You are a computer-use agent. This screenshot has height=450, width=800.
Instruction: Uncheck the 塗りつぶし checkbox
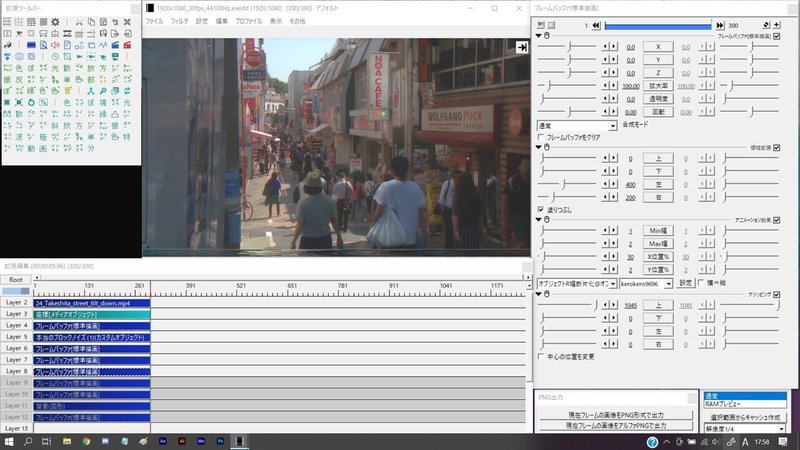pyautogui.click(x=541, y=209)
